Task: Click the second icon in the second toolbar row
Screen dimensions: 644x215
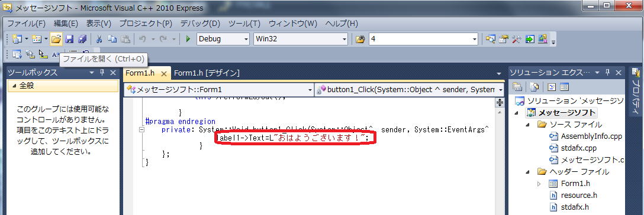Action: 30,54
